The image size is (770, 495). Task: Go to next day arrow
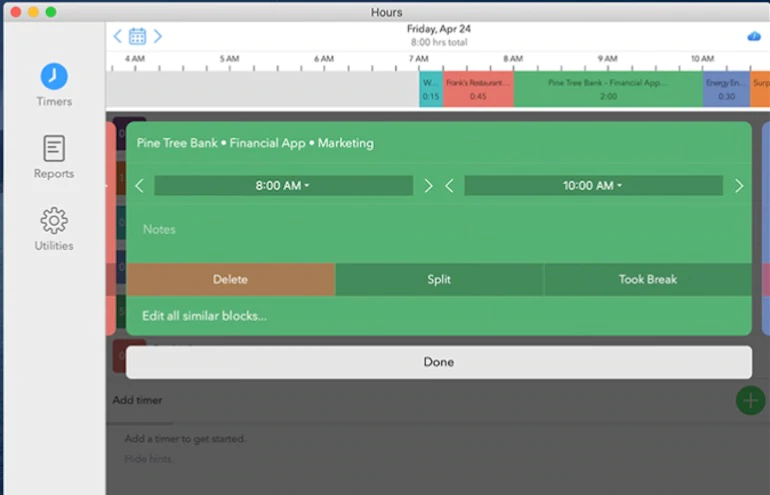click(x=158, y=36)
